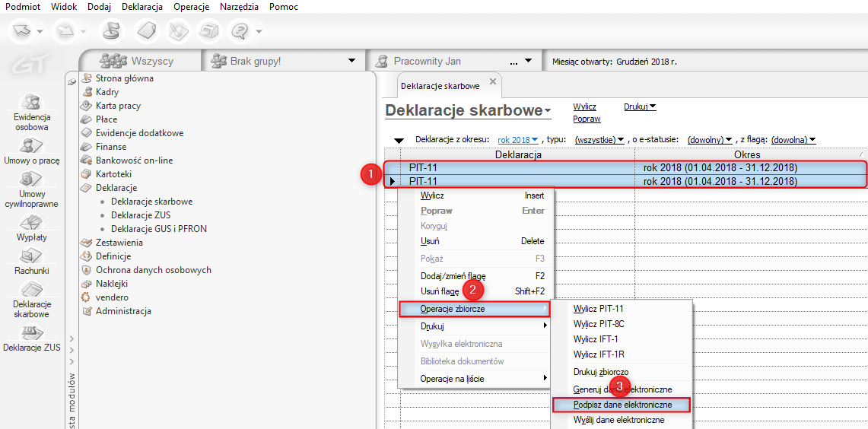
Task: Open the Widok menu
Action: point(63,7)
